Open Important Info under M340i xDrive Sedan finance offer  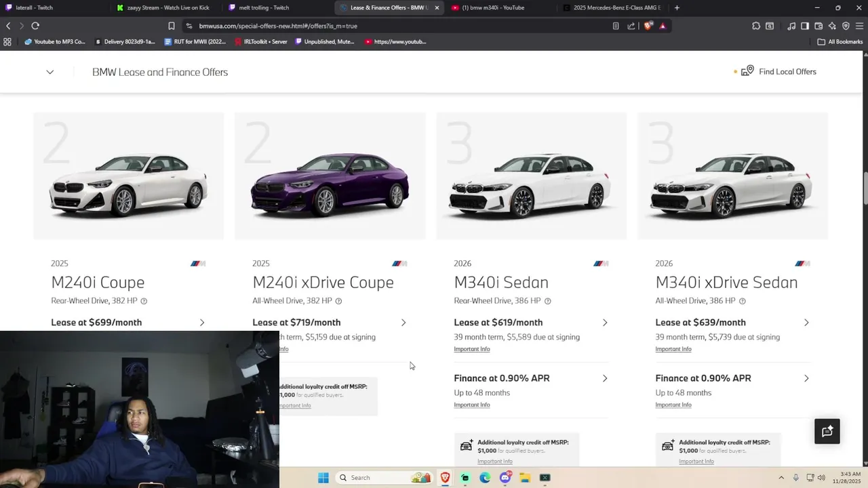click(673, 405)
